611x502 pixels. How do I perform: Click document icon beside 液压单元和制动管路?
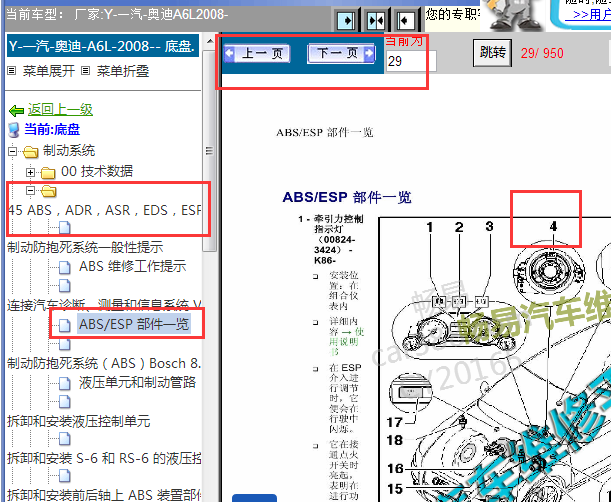point(65,383)
